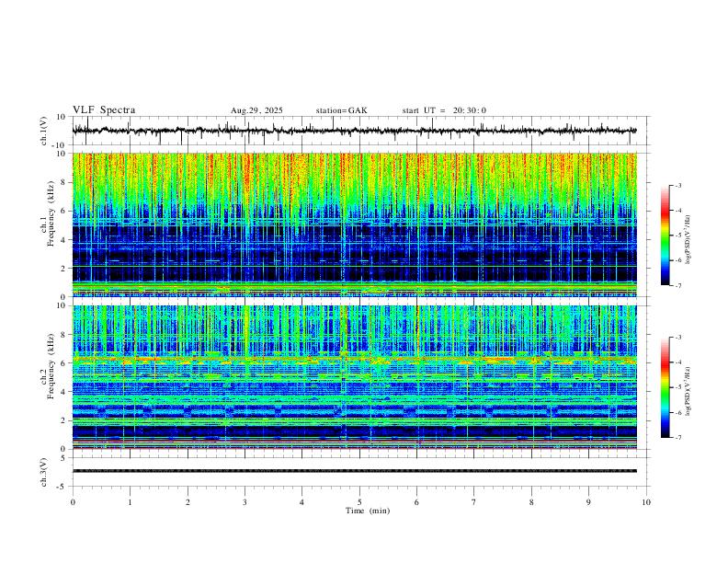728x563 pixels.
Task: Click the "0" tick on time axis
Action: tap(73, 502)
